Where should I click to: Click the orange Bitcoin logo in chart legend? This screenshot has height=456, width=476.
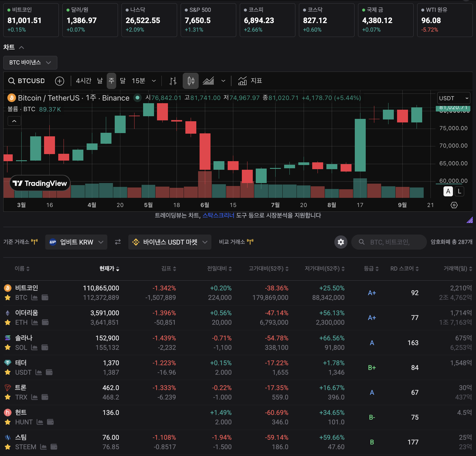click(12, 98)
